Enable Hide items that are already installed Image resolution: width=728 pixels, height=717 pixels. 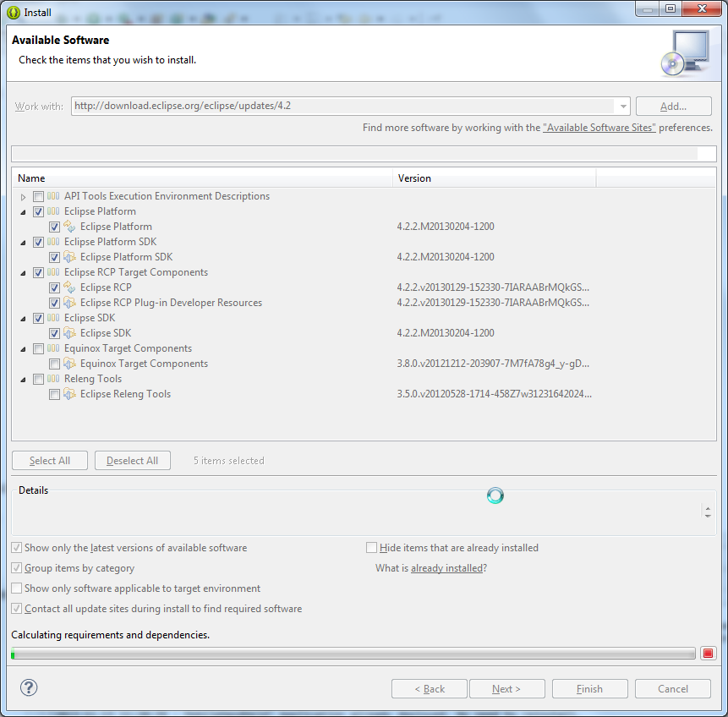click(371, 548)
